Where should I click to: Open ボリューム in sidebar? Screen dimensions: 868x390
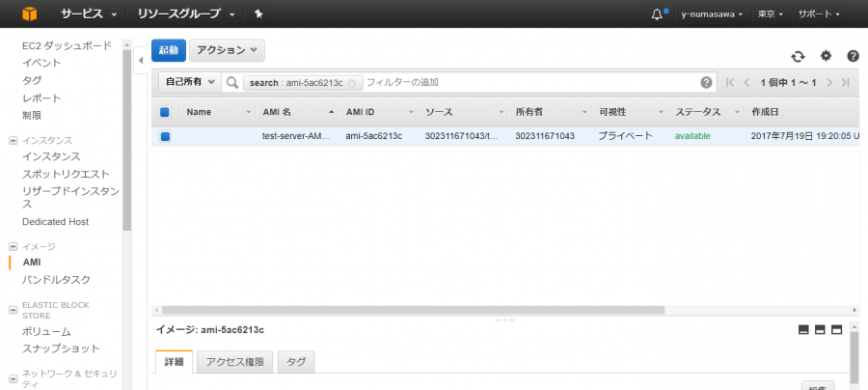(46, 332)
